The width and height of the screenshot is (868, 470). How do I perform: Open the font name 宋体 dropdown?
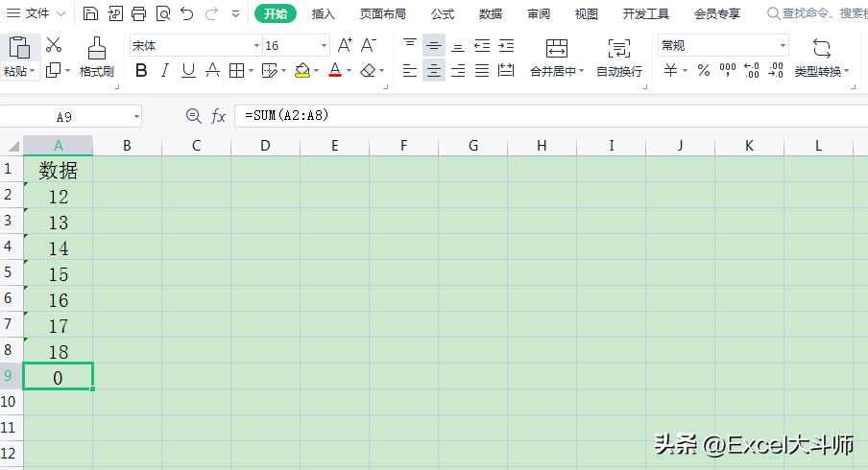pyautogui.click(x=257, y=45)
